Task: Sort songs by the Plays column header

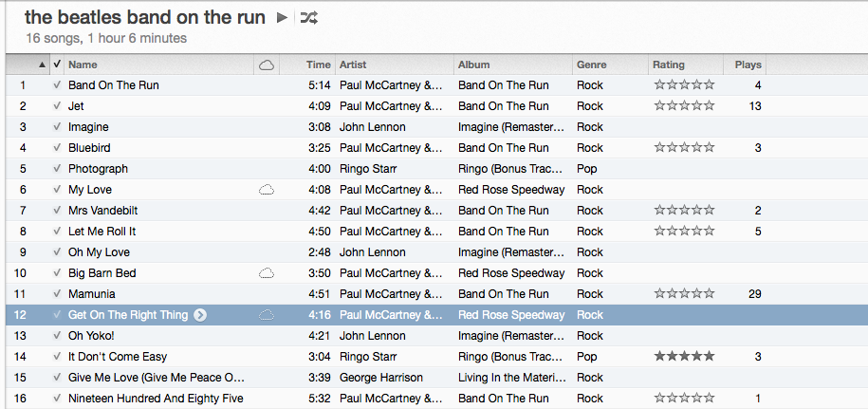Action: point(745,65)
